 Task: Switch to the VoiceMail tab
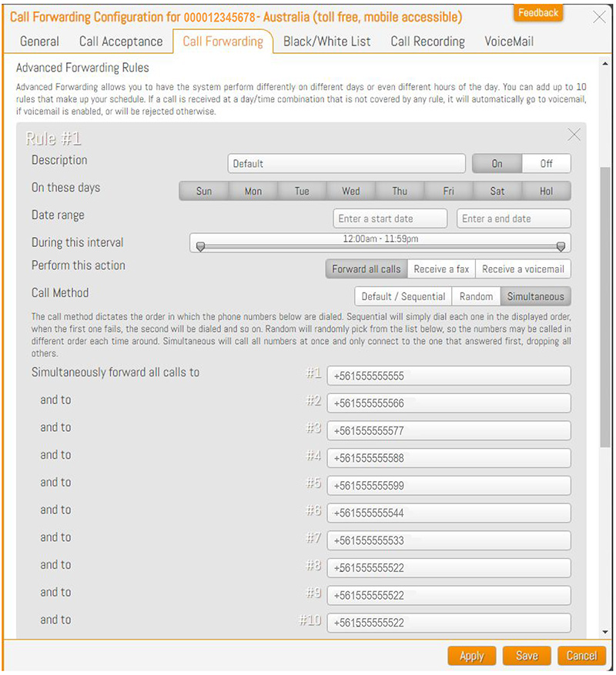[x=508, y=42]
